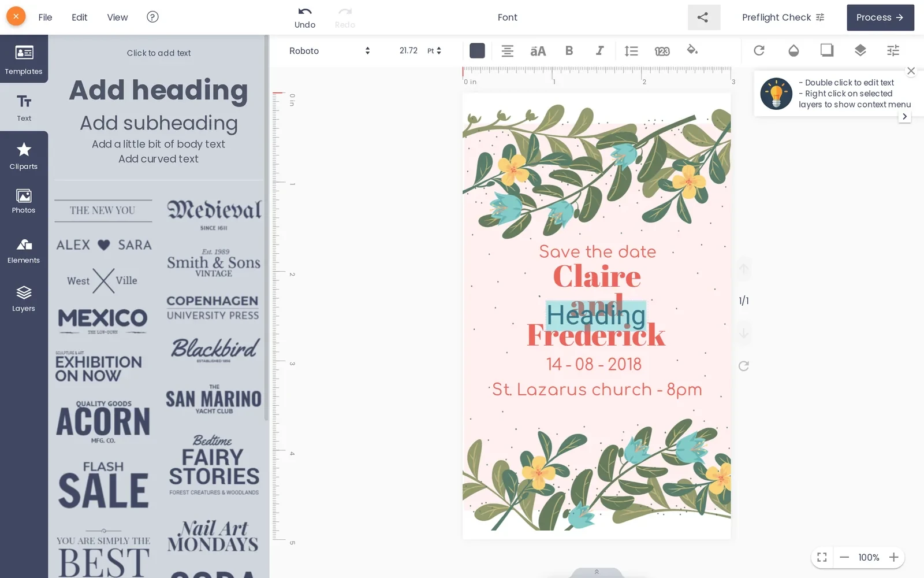
Task: Change the Pt unit selector
Action: click(x=434, y=51)
